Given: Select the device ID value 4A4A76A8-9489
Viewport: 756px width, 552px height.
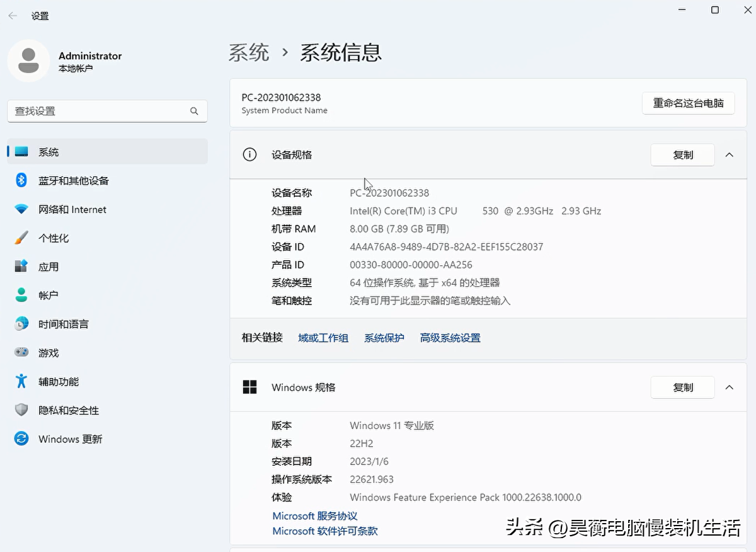Looking at the screenshot, I should click(447, 247).
